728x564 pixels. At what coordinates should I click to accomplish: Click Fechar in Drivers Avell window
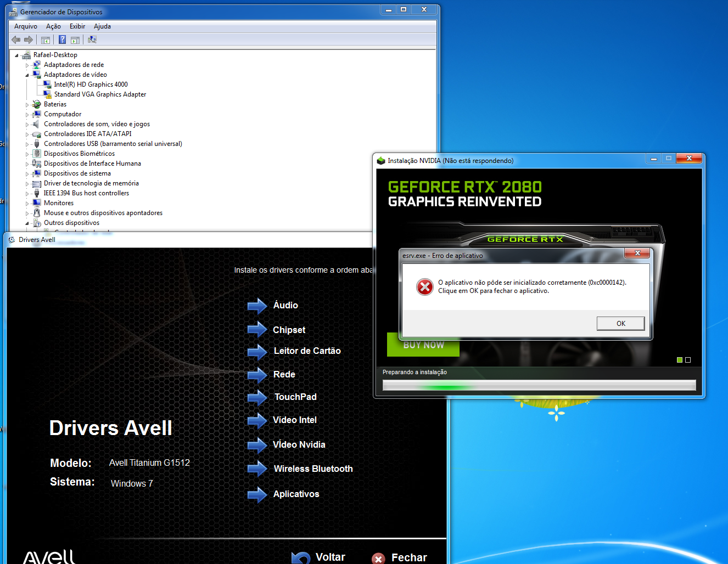coord(400,557)
